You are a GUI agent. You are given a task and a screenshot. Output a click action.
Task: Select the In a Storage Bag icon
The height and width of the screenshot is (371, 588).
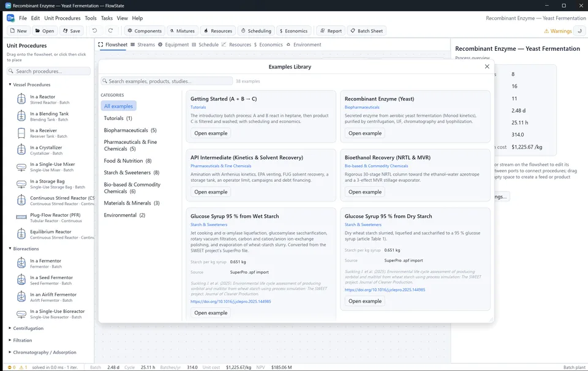(21, 184)
